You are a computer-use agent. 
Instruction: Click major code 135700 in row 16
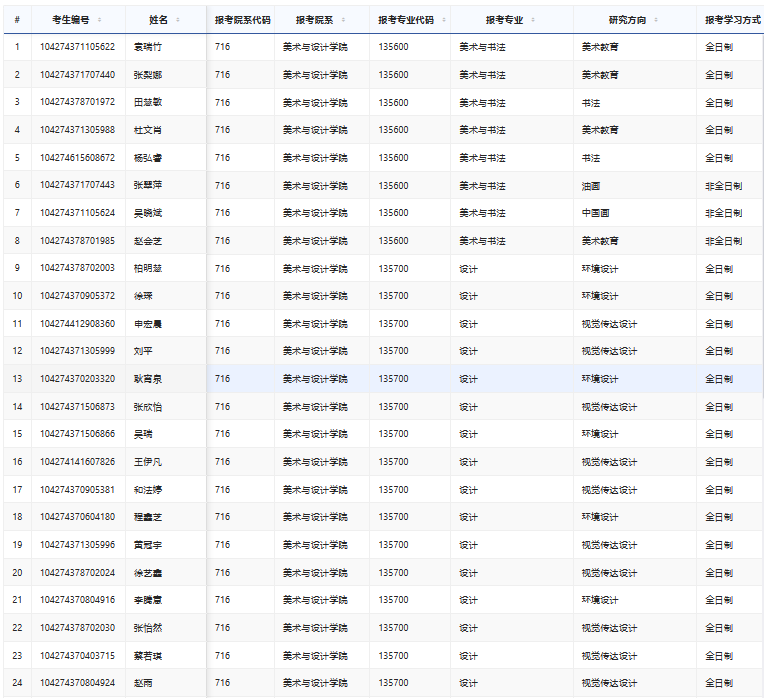pyautogui.click(x=394, y=462)
